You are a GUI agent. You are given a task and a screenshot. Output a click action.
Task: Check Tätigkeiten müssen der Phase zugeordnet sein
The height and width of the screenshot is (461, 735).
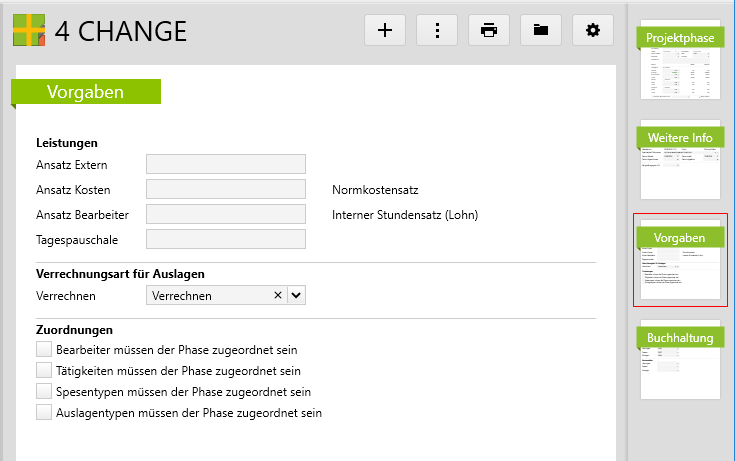[43, 370]
